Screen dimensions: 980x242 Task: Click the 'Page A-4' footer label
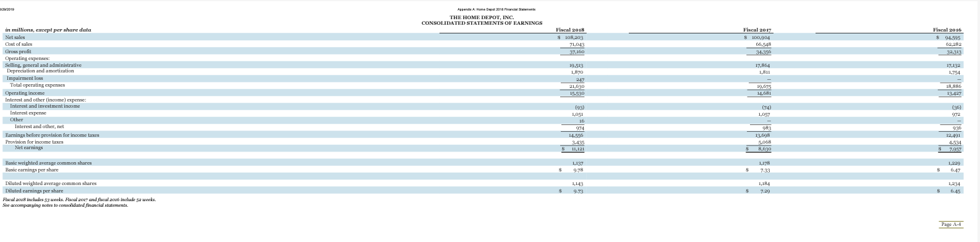pos(950,224)
